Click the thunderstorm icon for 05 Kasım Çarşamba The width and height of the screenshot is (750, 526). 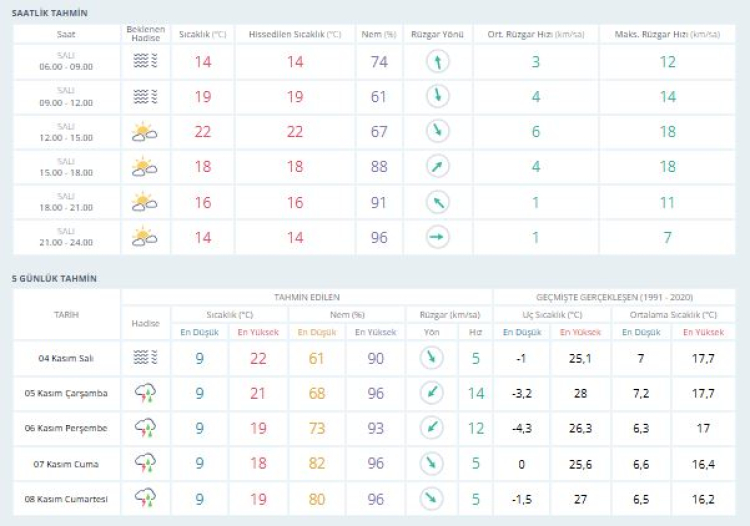(145, 393)
